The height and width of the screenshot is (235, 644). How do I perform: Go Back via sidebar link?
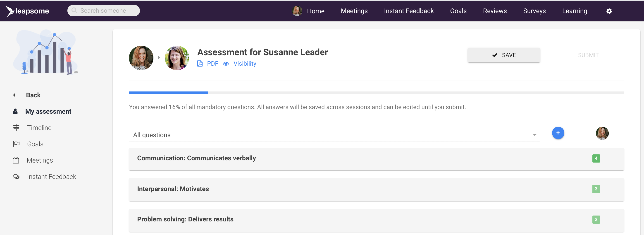[x=33, y=95]
